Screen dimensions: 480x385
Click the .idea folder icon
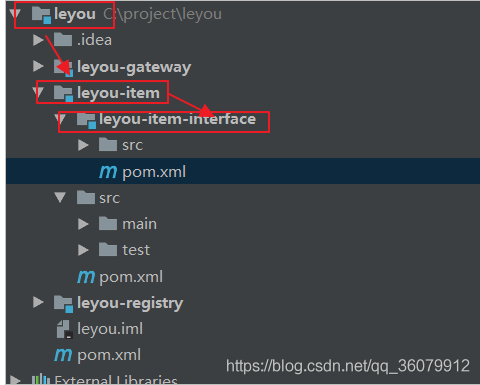(63, 40)
